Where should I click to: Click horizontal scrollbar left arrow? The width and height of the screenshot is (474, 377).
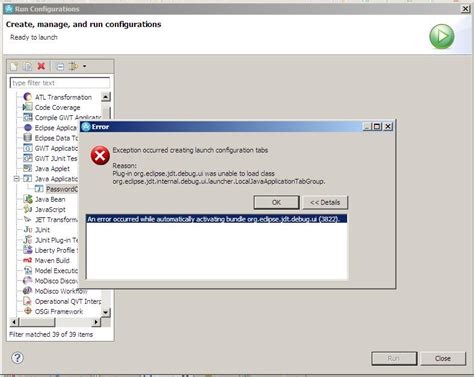coord(14,322)
